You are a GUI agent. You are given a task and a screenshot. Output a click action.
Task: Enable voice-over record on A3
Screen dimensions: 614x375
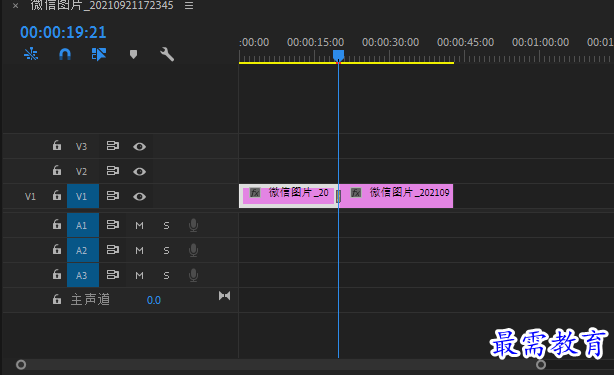pyautogui.click(x=193, y=275)
